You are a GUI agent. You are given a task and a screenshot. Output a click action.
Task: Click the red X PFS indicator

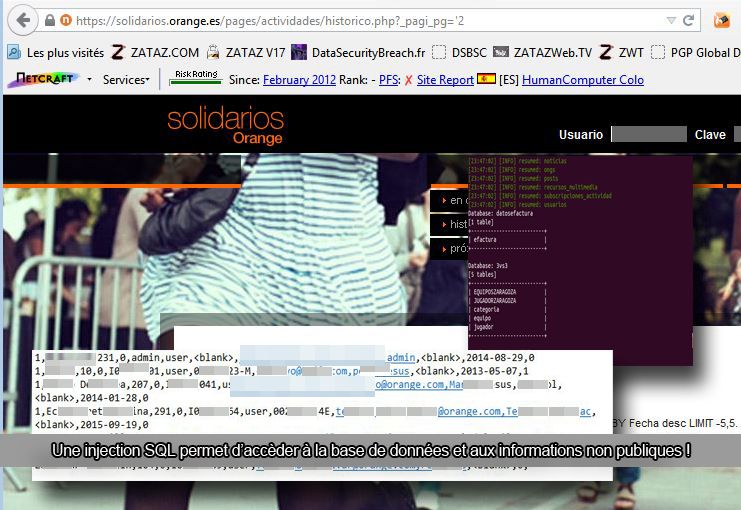[x=408, y=80]
